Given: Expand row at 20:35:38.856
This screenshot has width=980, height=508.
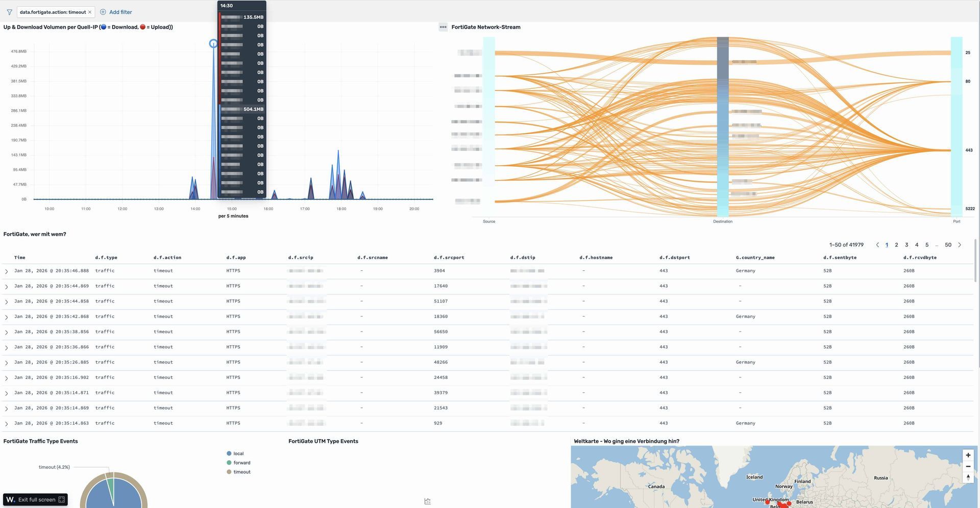Looking at the screenshot, I should (x=6, y=333).
